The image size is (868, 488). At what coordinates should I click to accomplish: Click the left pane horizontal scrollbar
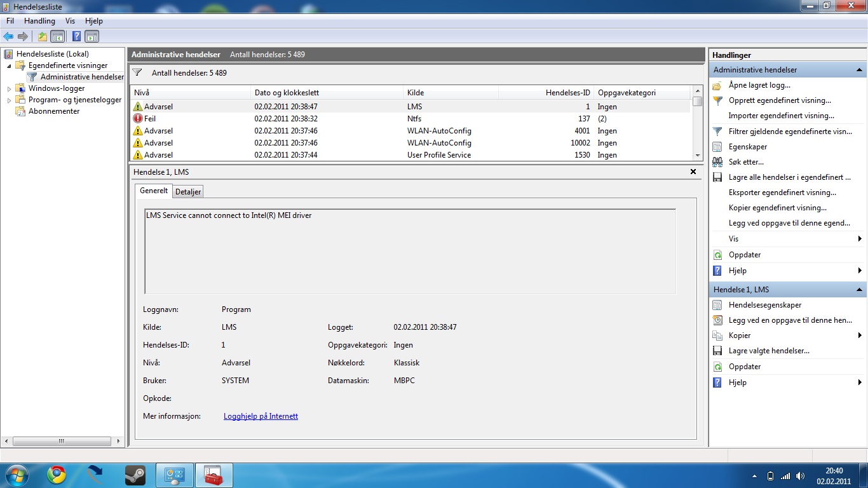tap(62, 441)
